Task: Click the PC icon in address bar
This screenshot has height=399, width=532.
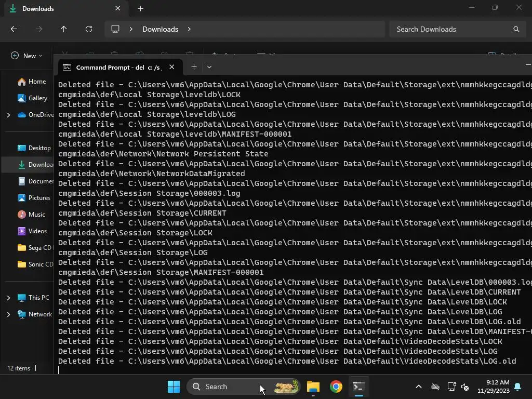Action: point(115,29)
